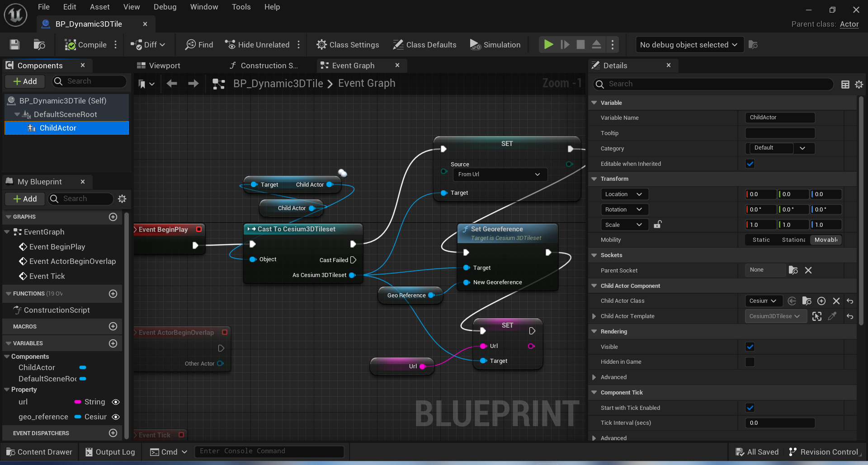Uncheck Start with Tick Enabled
Viewport: 868px width, 465px height.
tap(750, 407)
